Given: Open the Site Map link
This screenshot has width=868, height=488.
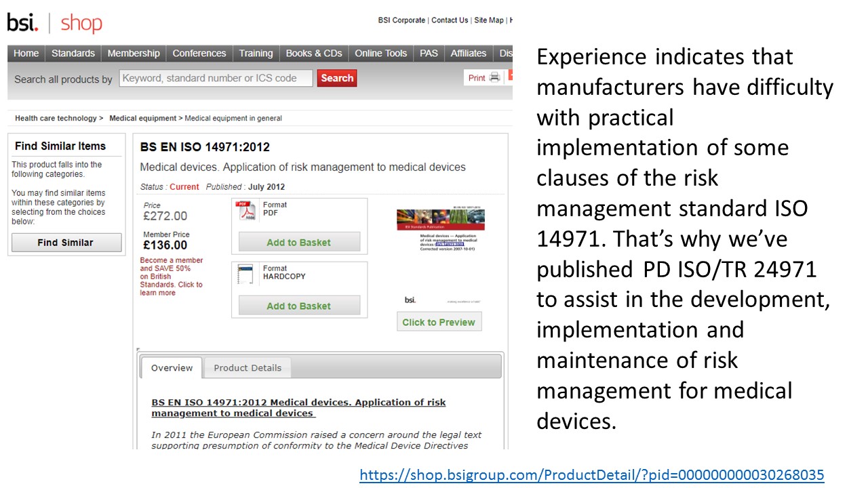Looking at the screenshot, I should pos(489,20).
